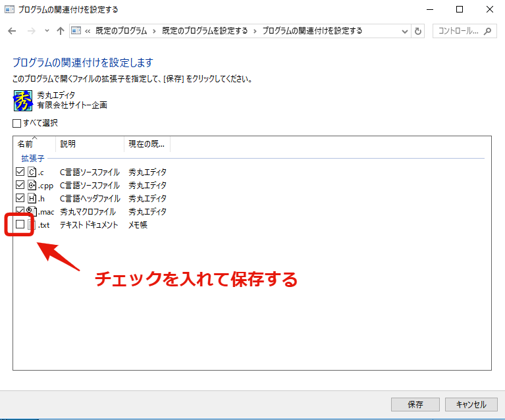This screenshot has width=505, height=420.
Task: Click the .h file type icon
Action: pos(32,198)
